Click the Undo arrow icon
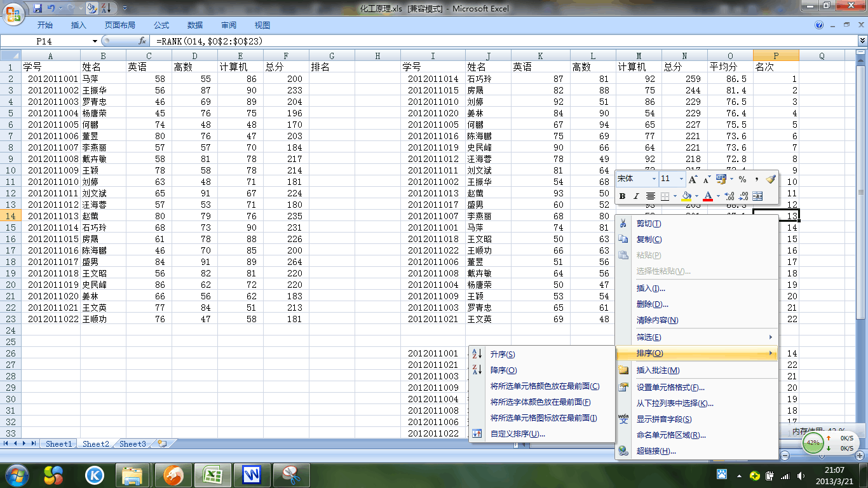 tap(51, 8)
